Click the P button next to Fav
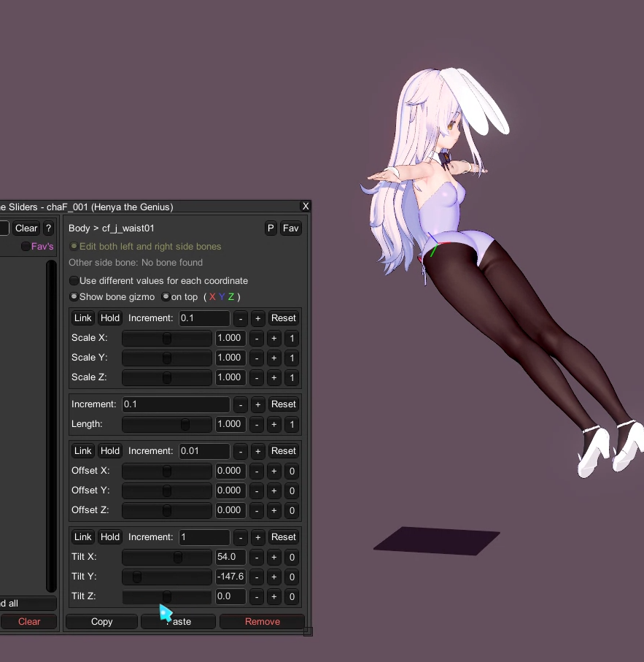644x662 pixels. point(271,228)
